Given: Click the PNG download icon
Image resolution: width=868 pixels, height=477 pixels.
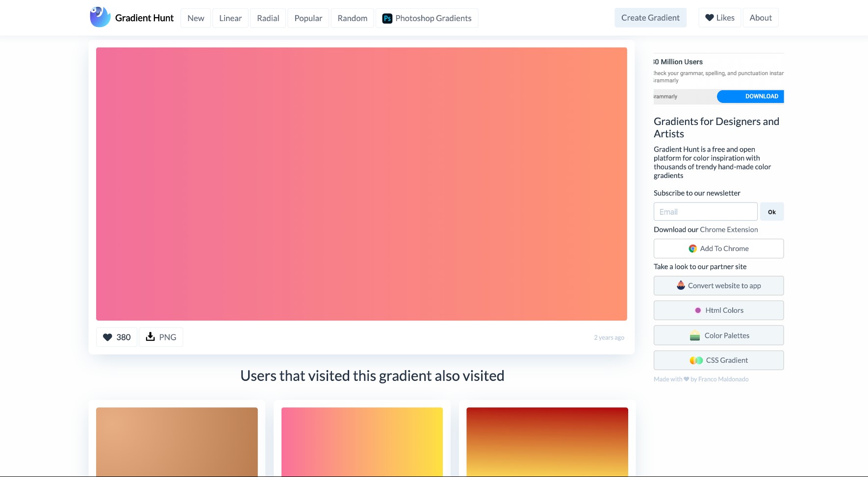Looking at the screenshot, I should click(150, 337).
